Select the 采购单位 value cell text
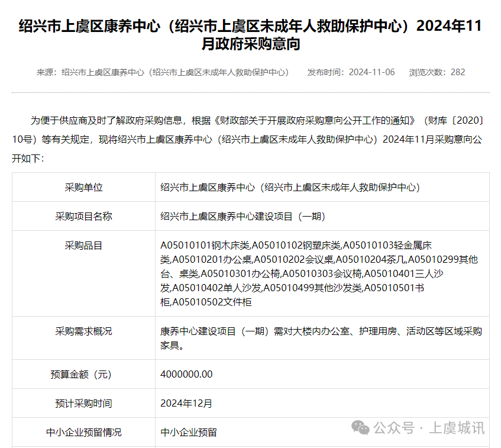The width and height of the screenshot is (501, 448). click(x=290, y=188)
